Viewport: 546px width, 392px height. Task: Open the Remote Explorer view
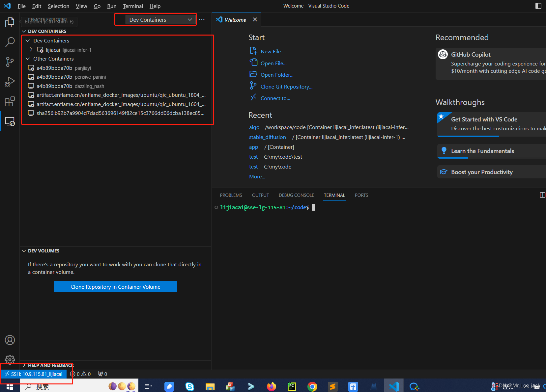tap(10, 121)
